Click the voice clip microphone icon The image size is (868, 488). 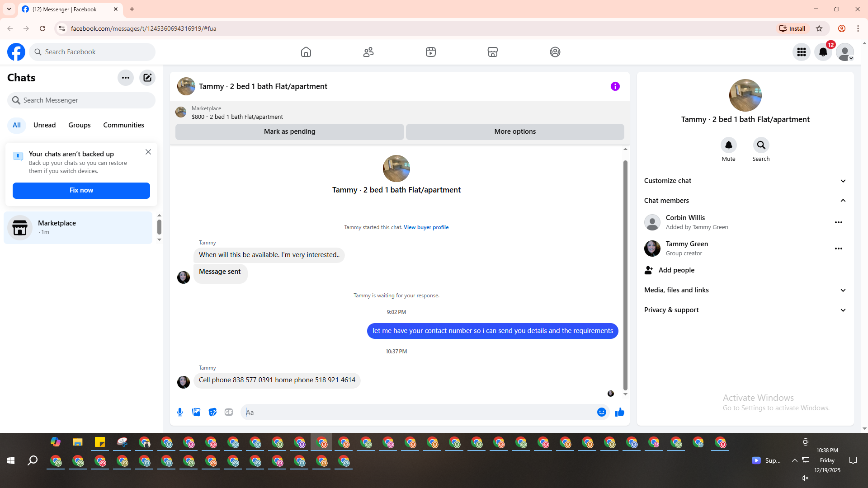pos(180,412)
